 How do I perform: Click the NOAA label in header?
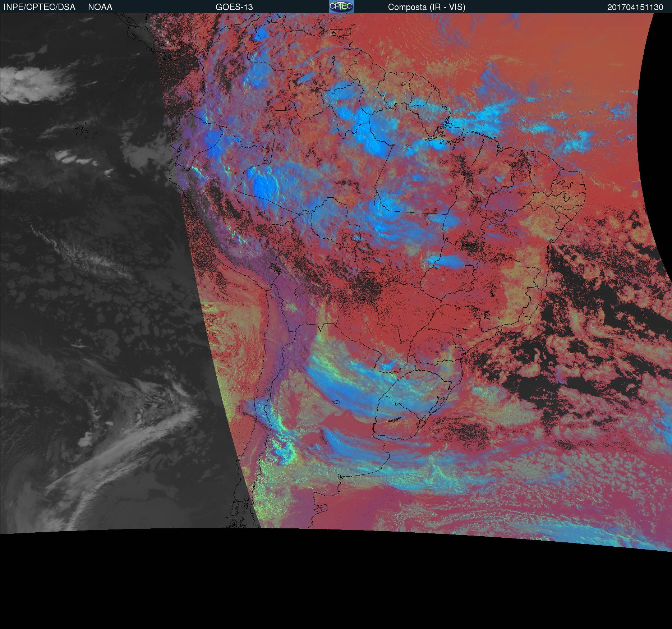tap(100, 7)
